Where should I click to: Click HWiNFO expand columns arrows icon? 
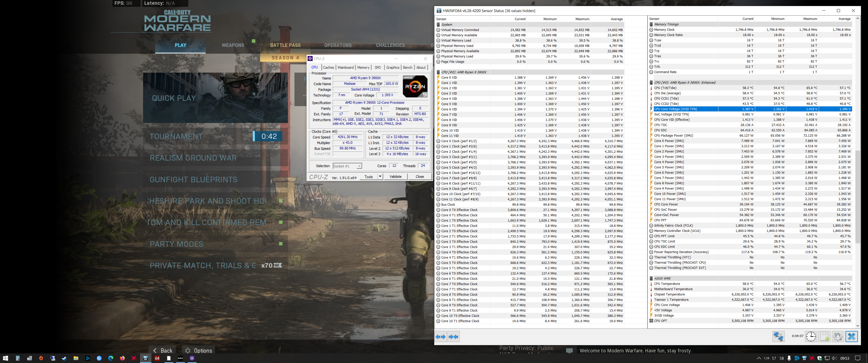[440, 336]
